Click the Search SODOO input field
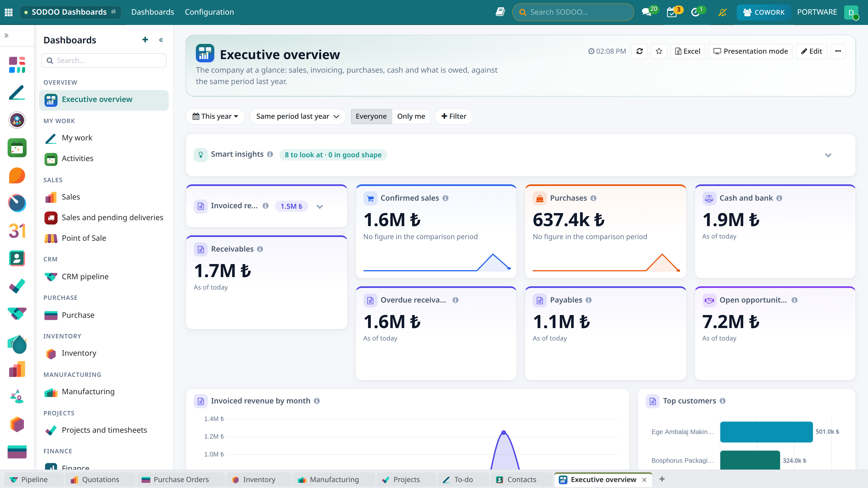The height and width of the screenshot is (488, 868). pos(573,12)
